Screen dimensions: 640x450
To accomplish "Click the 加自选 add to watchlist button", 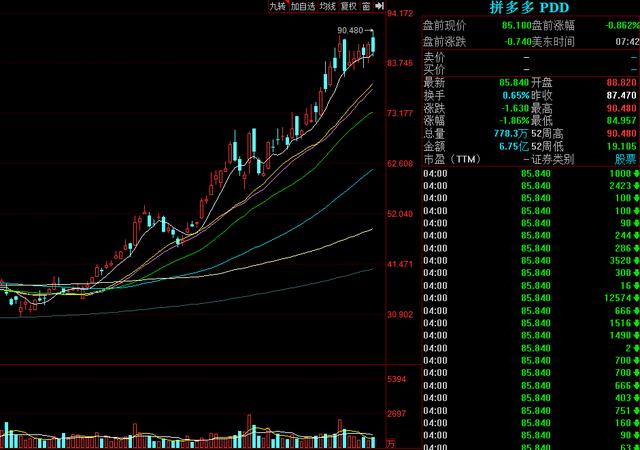I will [x=302, y=6].
